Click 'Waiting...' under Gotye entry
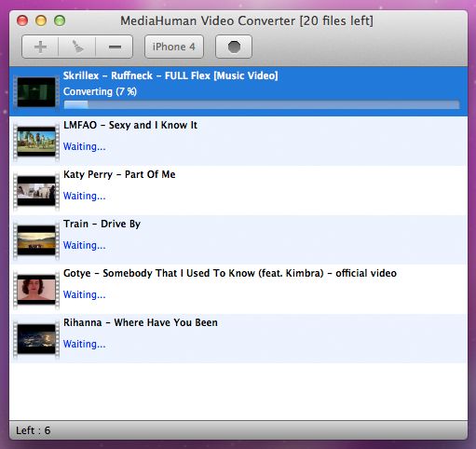Viewport: 476px width, 449px height. tap(85, 294)
